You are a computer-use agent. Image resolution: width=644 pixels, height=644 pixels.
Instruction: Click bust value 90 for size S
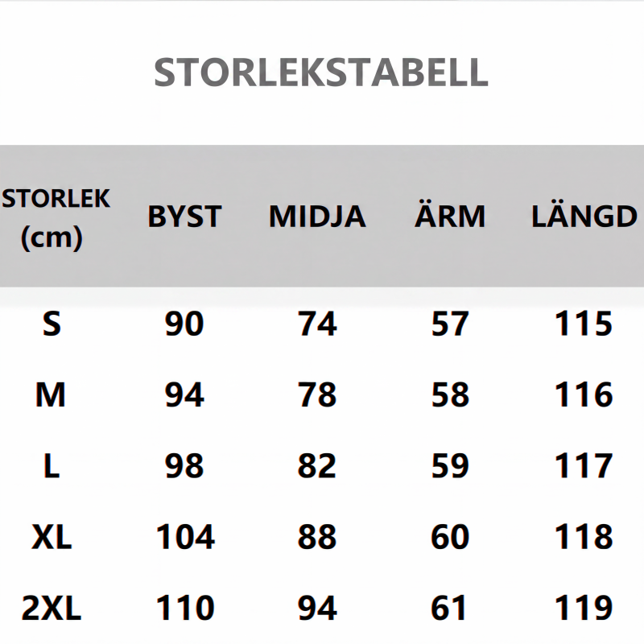[184, 324]
